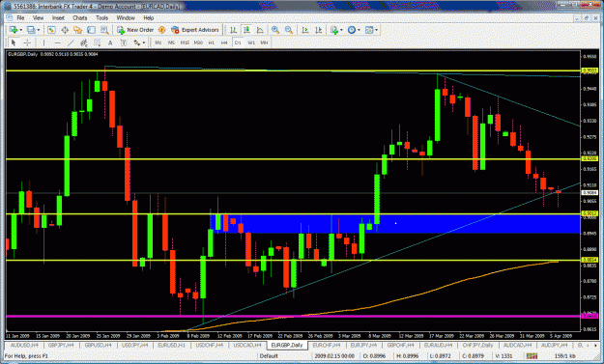Screen dimensions: 604x364
Task: Switch to the CHFJPY,Daily chart tab
Action: [477, 345]
